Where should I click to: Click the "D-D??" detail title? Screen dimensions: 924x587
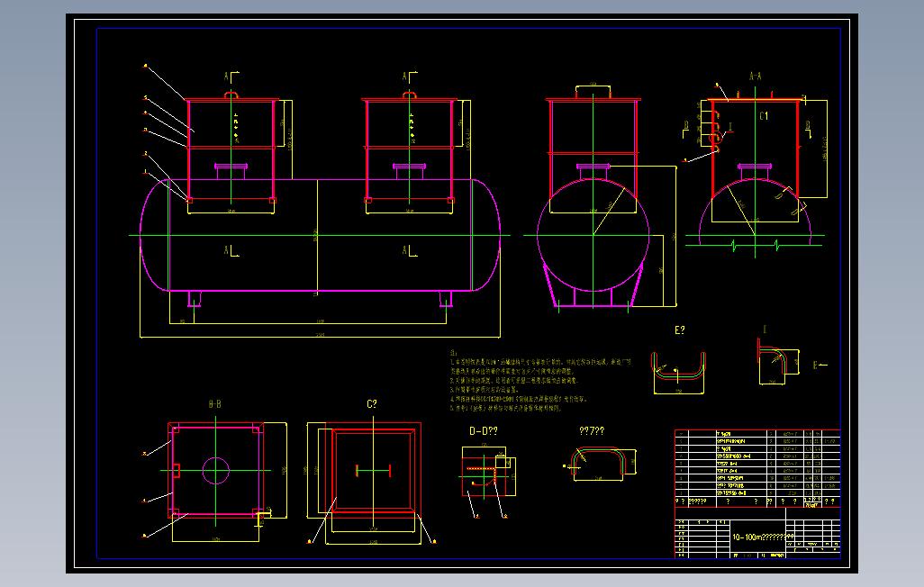pyautogui.click(x=484, y=431)
